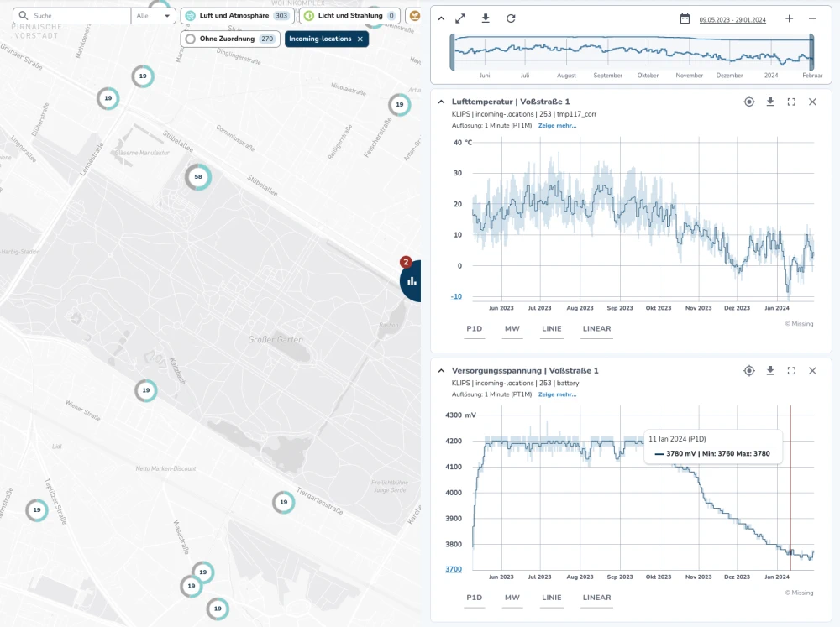Zoom in time range with plus
840x627 pixels.
point(789,18)
